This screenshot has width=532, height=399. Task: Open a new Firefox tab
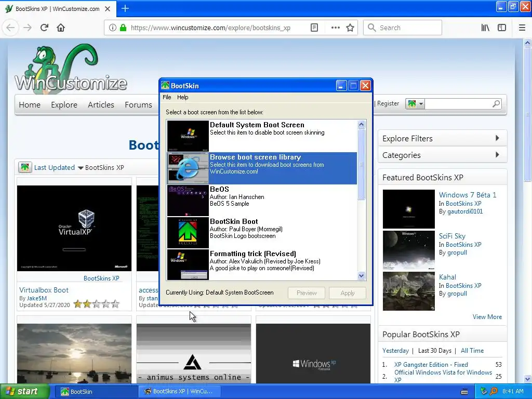coord(125,8)
